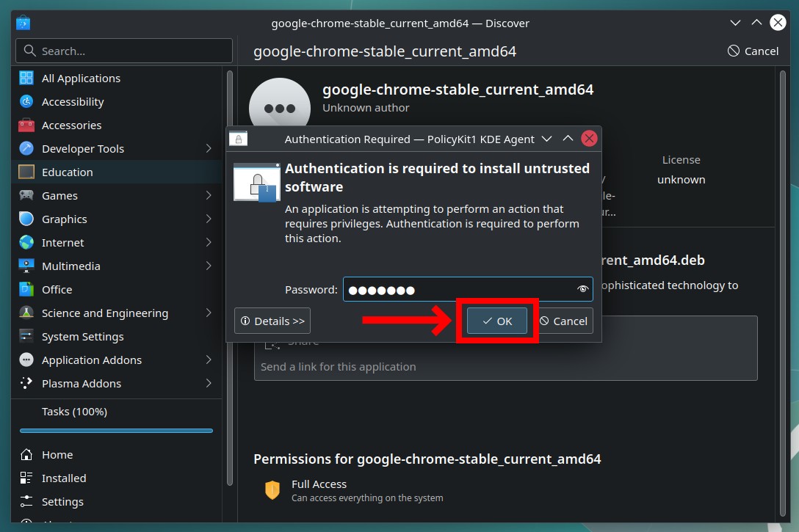799x532 pixels.
Task: Click the Settings sliders icon in sidebar
Action: (x=26, y=501)
